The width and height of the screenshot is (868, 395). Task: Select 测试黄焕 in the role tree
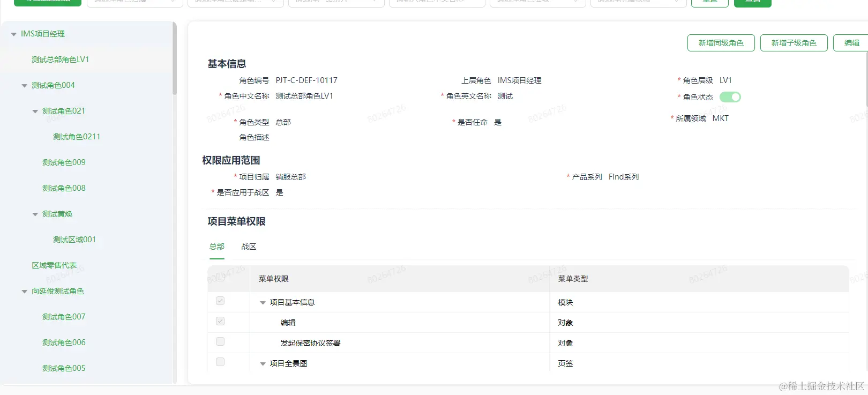click(57, 214)
